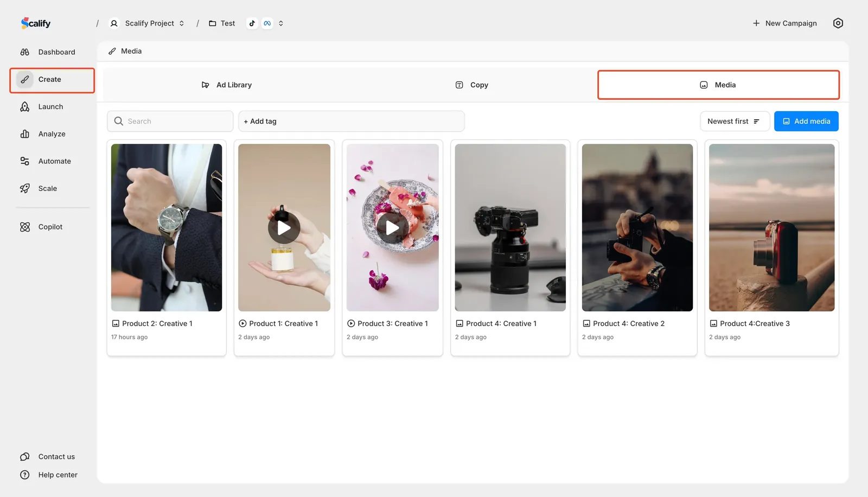Select the Analyze chart icon
868x497 pixels.
25,133
